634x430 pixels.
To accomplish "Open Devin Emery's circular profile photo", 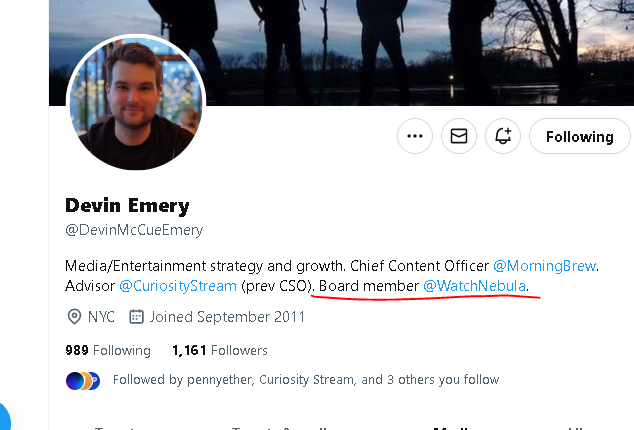I will click(136, 102).
